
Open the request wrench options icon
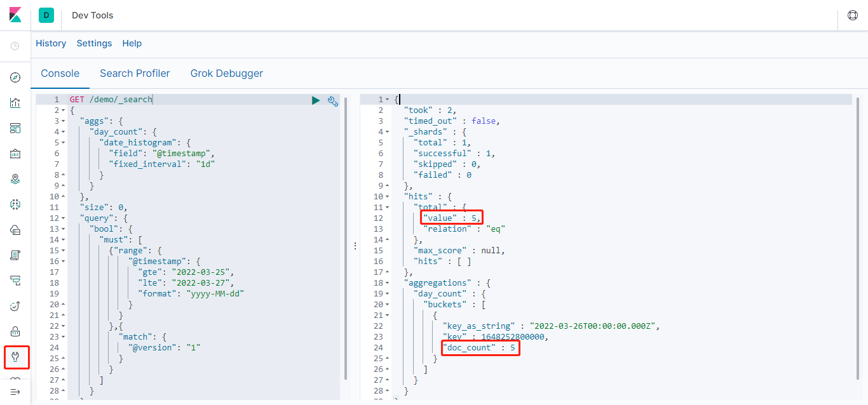click(332, 100)
